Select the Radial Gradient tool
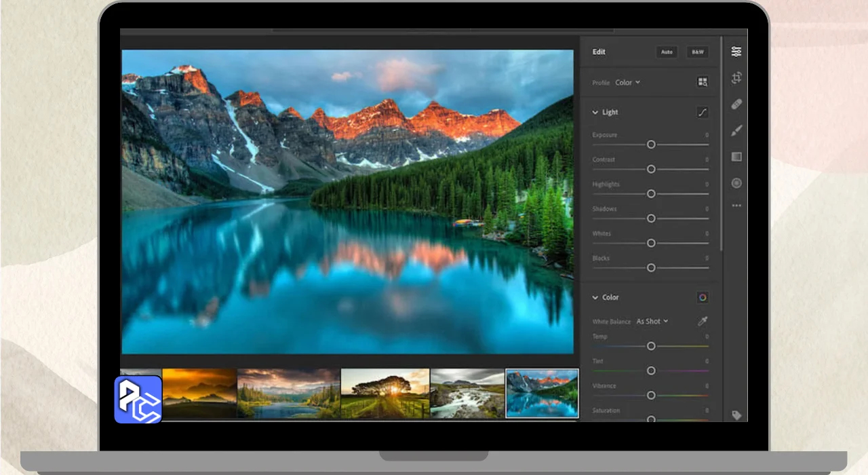868x475 pixels. pos(736,183)
